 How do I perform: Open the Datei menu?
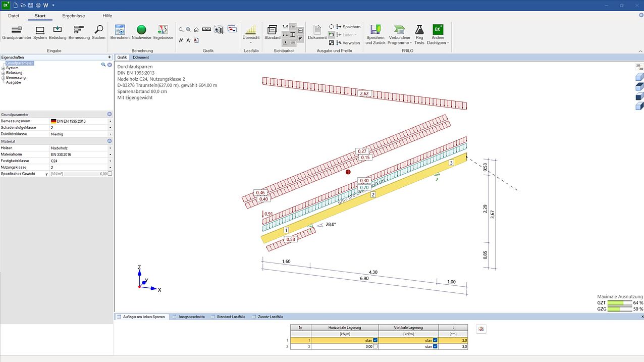[x=14, y=16]
